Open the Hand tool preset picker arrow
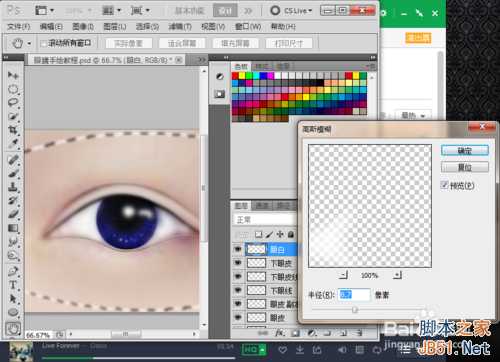The height and width of the screenshot is (362, 500). pyautogui.click(x=29, y=43)
